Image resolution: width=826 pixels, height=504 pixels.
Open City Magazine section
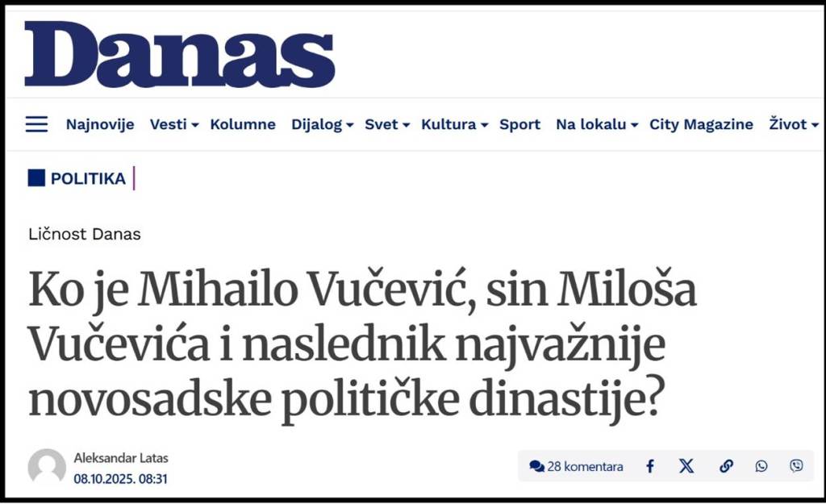pos(701,124)
